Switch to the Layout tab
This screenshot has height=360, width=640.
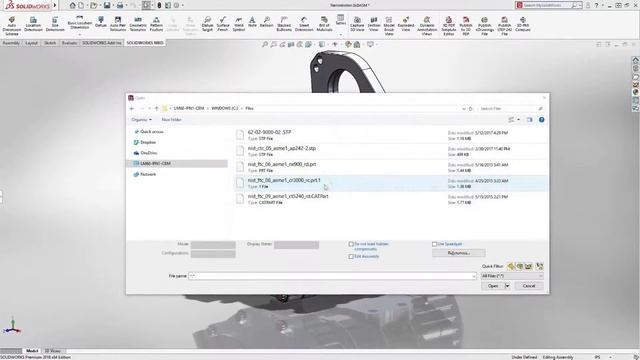31,43
